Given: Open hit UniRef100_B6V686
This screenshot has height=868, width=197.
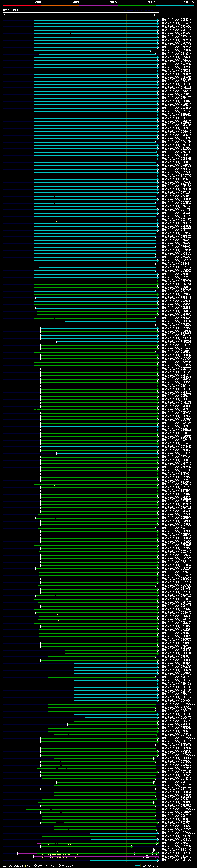Looking at the screenshot, I should (x=176, y=57).
